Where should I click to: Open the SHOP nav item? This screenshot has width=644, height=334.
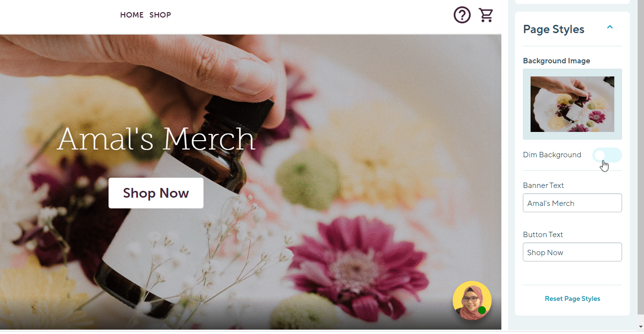point(160,15)
